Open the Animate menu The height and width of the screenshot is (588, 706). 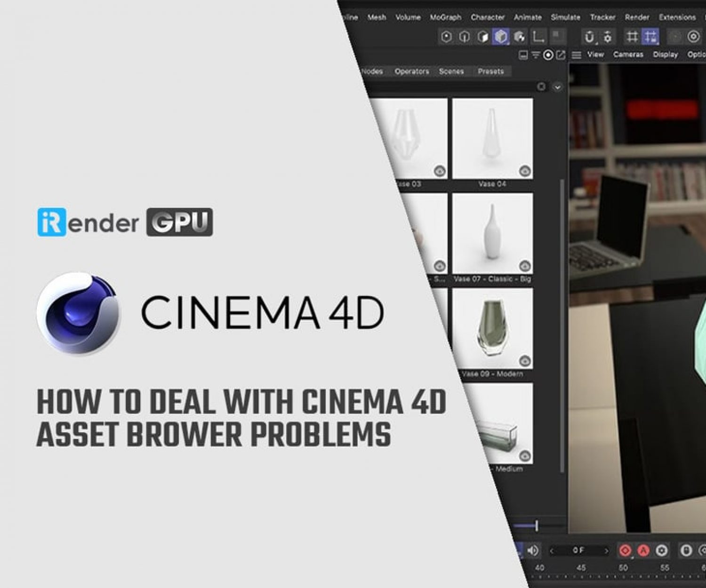[x=528, y=17]
